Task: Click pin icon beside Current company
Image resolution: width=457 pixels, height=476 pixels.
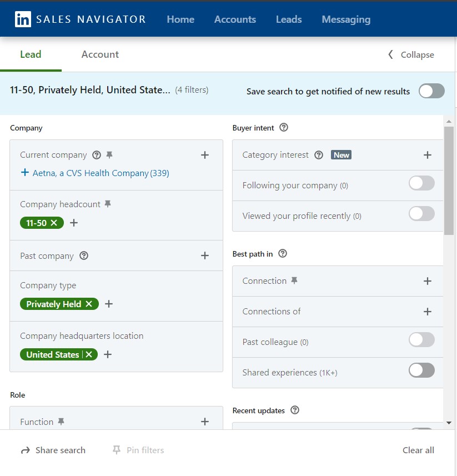Action: pyautogui.click(x=109, y=155)
